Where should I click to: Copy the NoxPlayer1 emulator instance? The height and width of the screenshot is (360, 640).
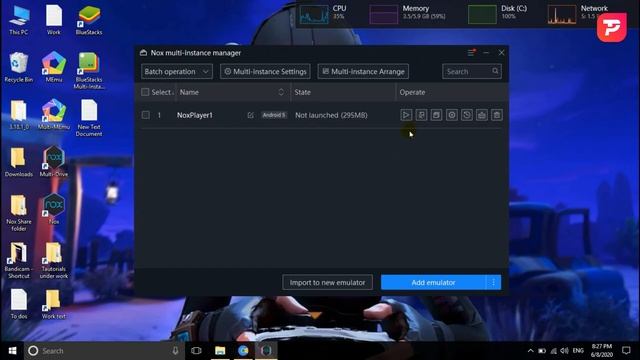pyautogui.click(x=436, y=115)
